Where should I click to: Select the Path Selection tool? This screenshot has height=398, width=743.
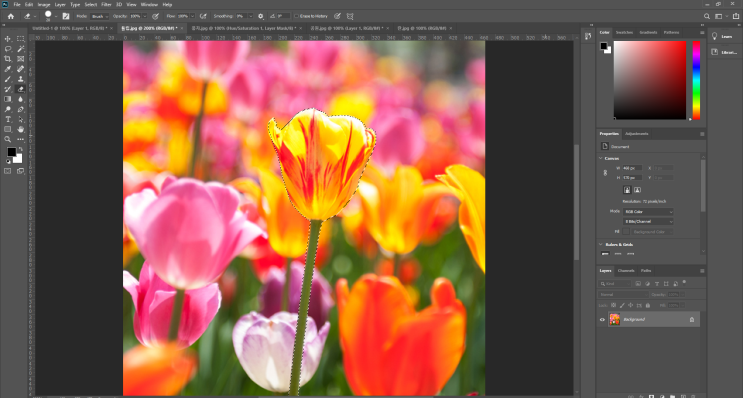20,119
